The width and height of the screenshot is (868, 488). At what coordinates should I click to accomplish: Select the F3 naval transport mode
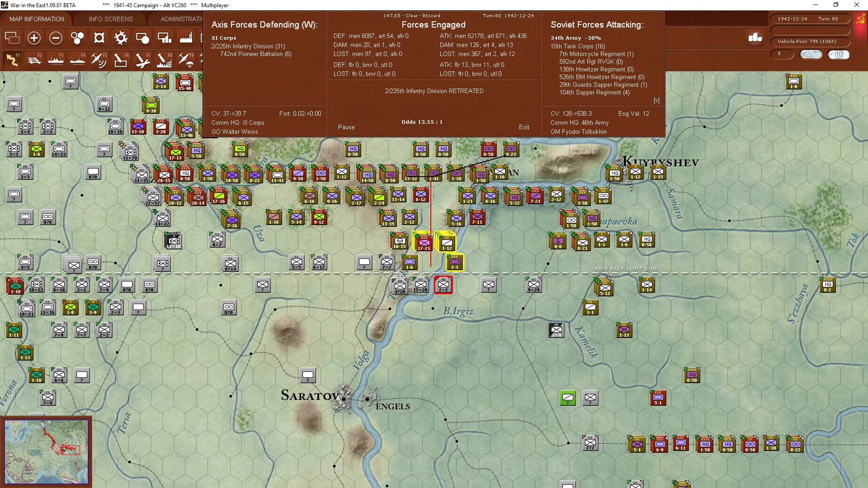tap(56, 60)
